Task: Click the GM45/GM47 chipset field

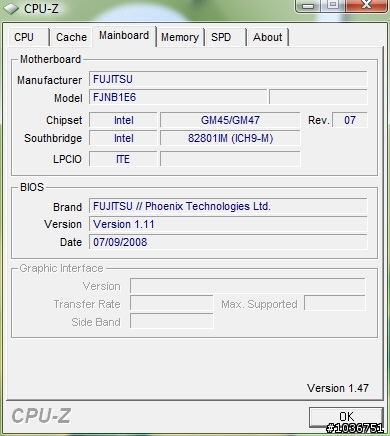Action: click(230, 120)
